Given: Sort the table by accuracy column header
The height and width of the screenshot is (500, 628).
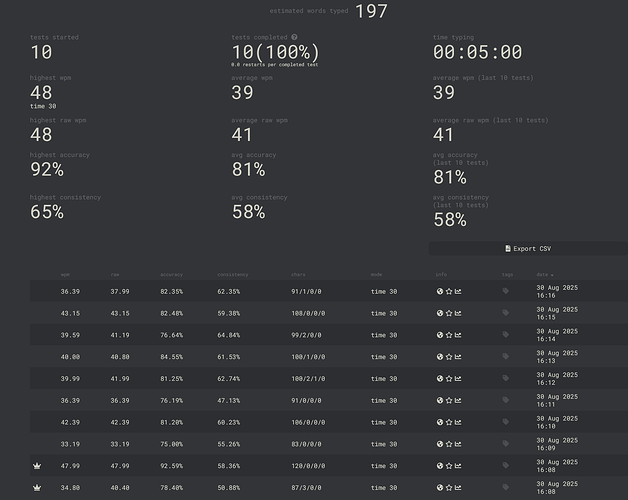Looking at the screenshot, I should [x=172, y=273].
